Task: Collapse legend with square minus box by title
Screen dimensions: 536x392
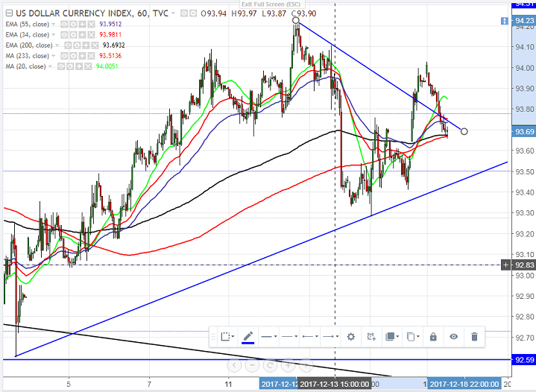Action: [x=9, y=13]
